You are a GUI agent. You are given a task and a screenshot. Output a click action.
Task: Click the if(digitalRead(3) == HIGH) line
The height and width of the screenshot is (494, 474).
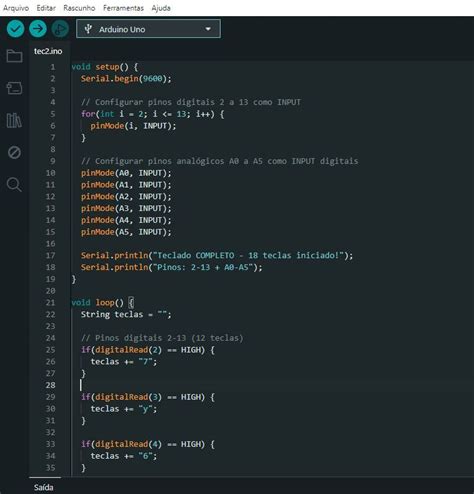pyautogui.click(x=148, y=397)
